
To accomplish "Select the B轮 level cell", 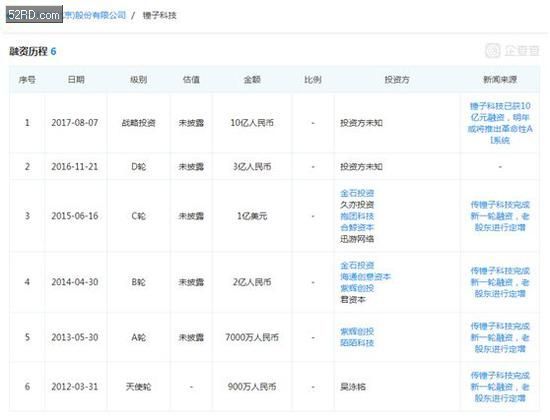I will pyautogui.click(x=139, y=282).
